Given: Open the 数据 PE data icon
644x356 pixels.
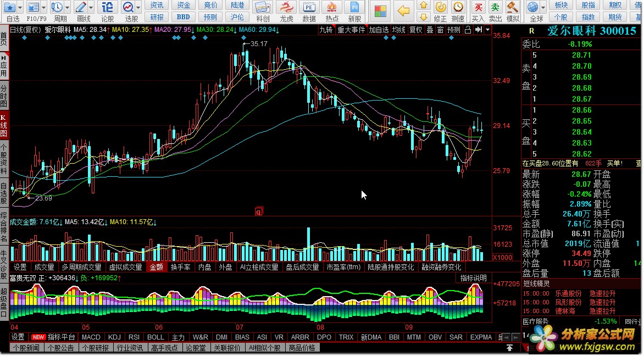Looking at the screenshot, I should click(x=309, y=7).
